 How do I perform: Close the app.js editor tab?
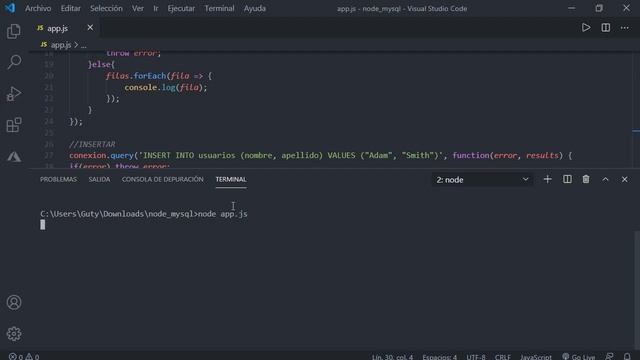(x=90, y=28)
